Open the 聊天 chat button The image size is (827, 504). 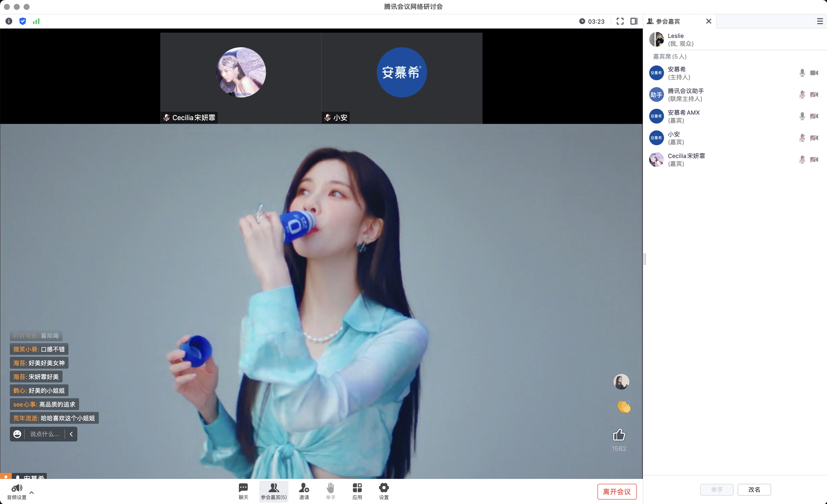pos(243,491)
